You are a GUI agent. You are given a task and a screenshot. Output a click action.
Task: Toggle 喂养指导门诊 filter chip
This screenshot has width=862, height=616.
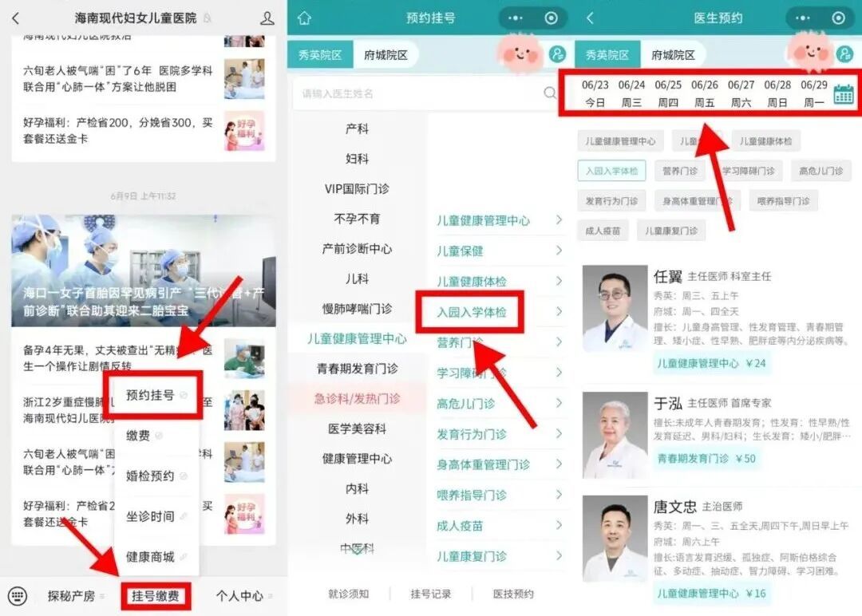(783, 201)
